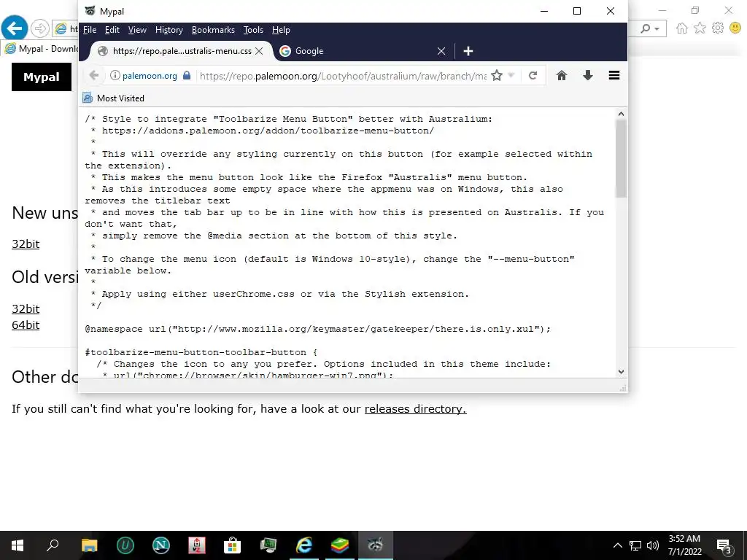Click Internet Explorer search magnifier

(x=645, y=28)
